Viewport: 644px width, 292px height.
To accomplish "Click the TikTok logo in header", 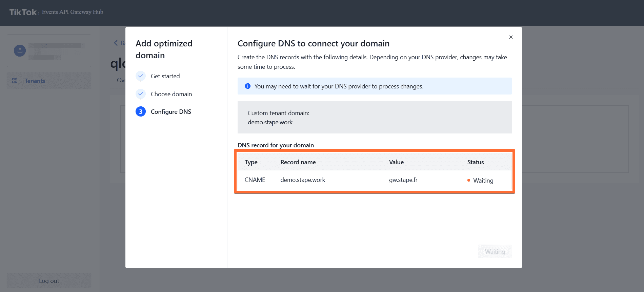I will (23, 12).
